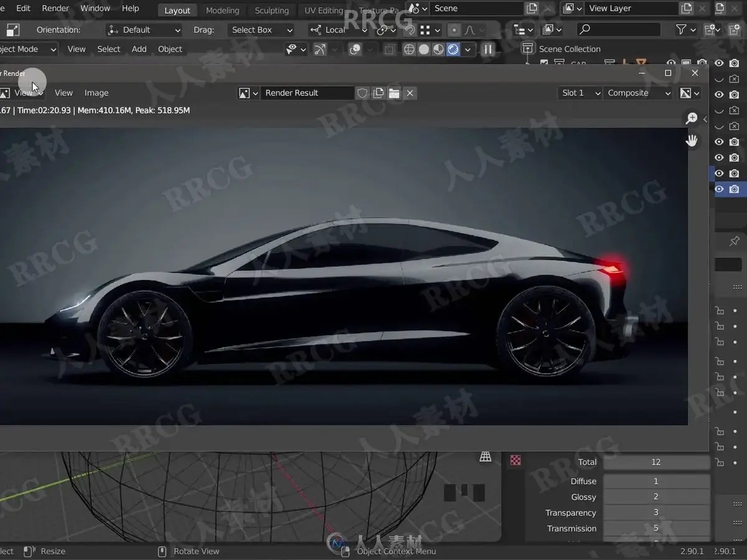The image size is (747, 560).
Task: Switch viewport to rendered shading
Action: tap(453, 49)
